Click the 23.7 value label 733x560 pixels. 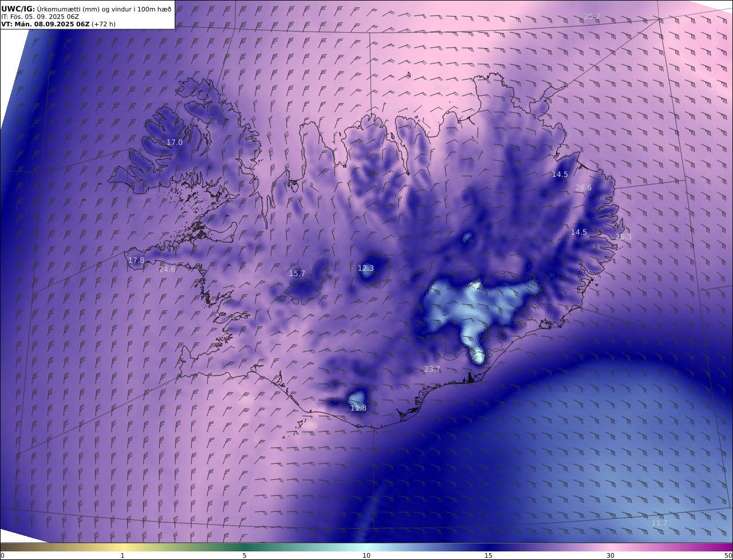pyautogui.click(x=432, y=369)
